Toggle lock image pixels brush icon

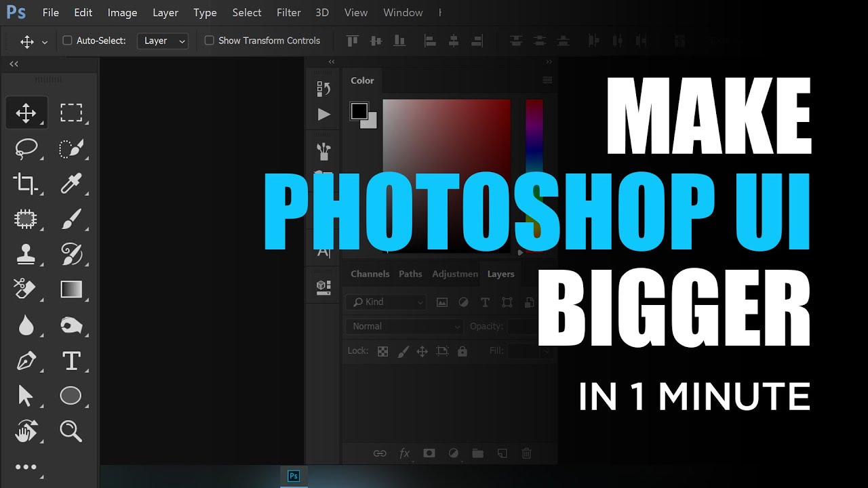pos(403,351)
